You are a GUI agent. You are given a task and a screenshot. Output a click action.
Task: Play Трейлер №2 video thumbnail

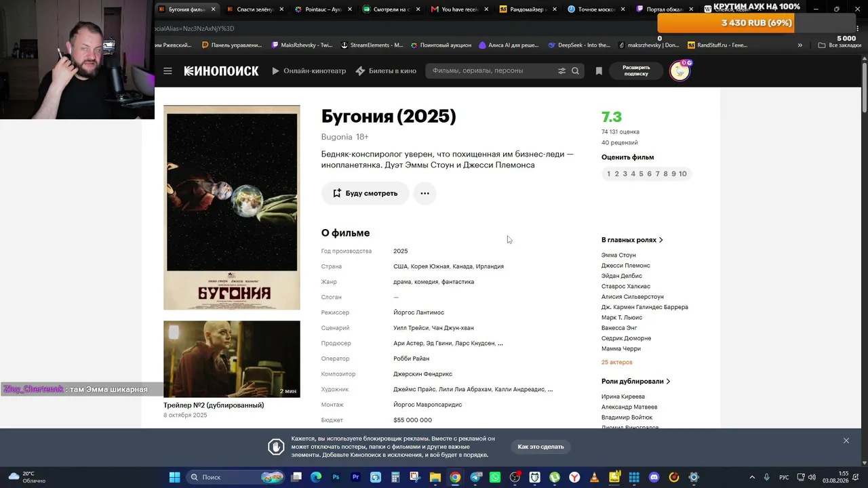(232, 359)
